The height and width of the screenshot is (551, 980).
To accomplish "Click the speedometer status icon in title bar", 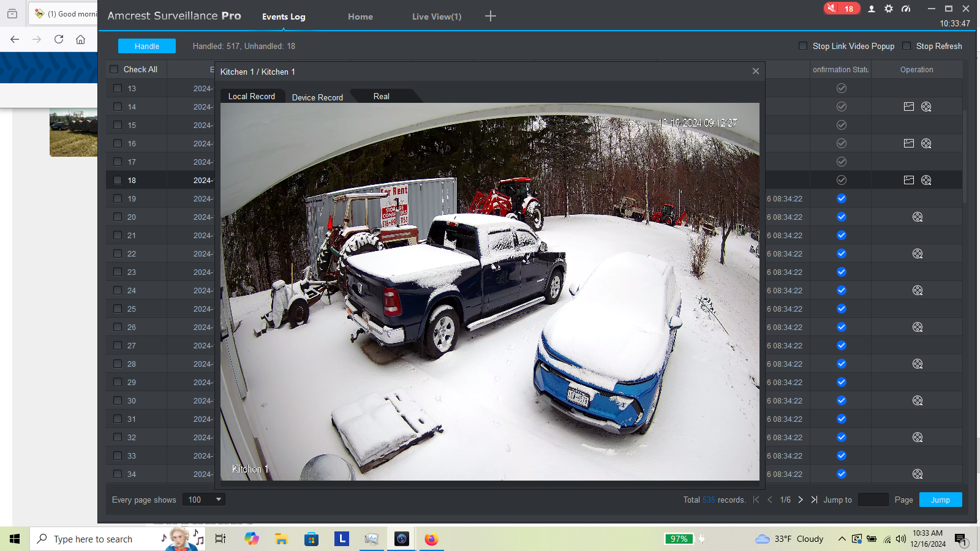I will click(906, 9).
